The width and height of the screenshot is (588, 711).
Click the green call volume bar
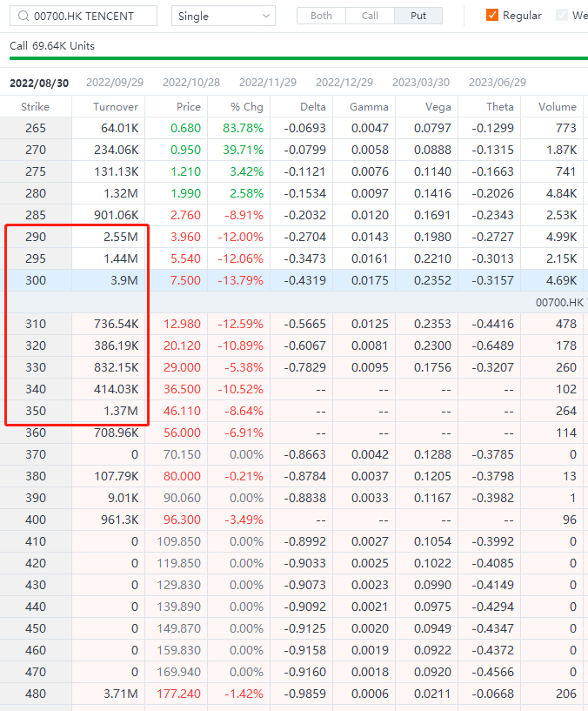pyautogui.click(x=298, y=58)
